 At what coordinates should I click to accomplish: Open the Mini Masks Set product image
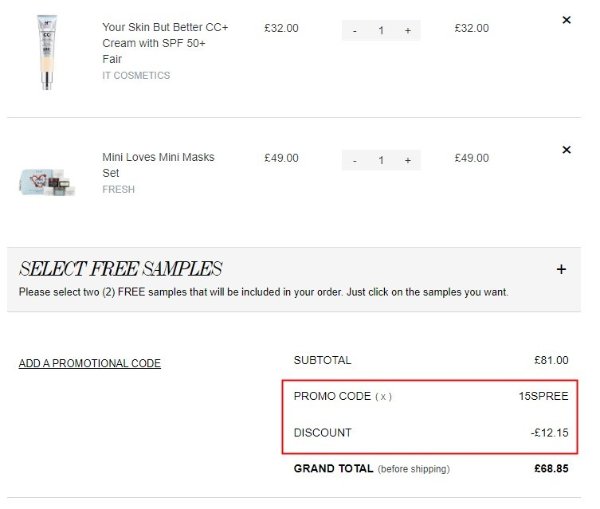pos(46,182)
